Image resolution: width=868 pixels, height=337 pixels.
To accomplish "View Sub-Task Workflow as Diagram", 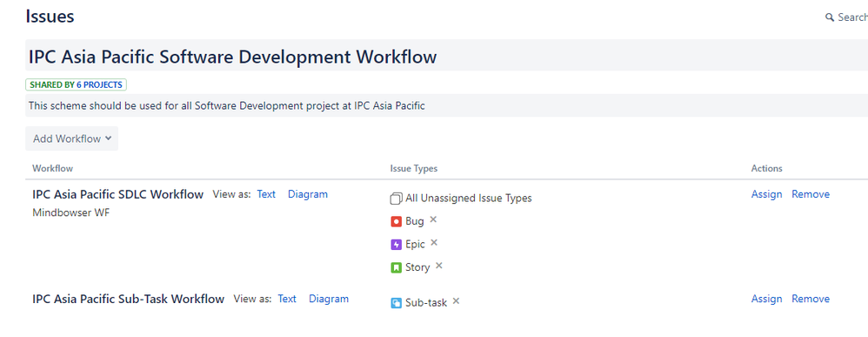I will coord(329,299).
